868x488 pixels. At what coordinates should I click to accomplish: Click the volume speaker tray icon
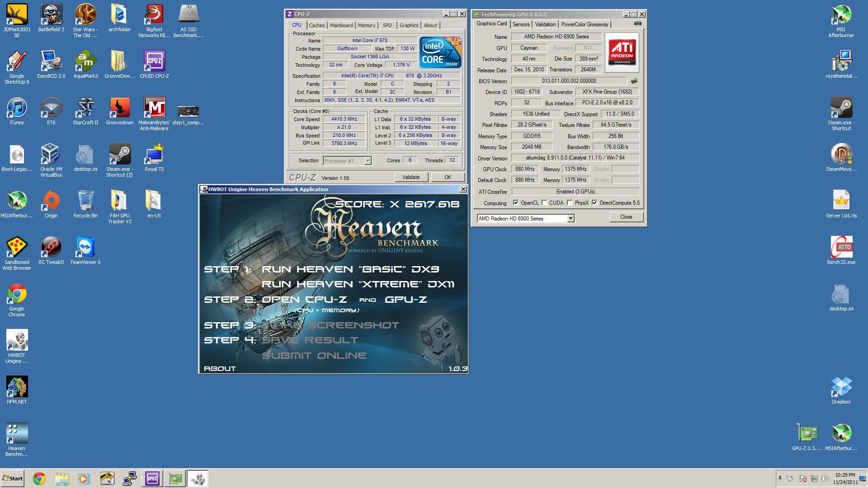pyautogui.click(x=825, y=479)
